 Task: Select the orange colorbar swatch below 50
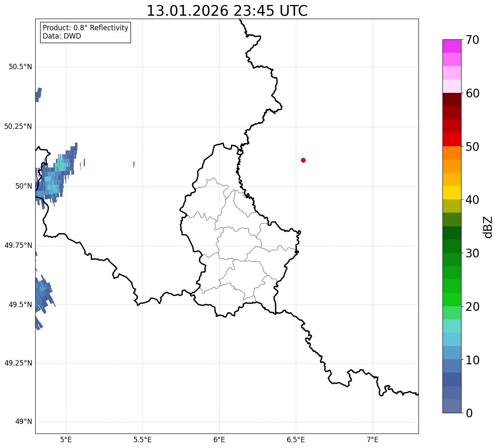[x=452, y=153]
